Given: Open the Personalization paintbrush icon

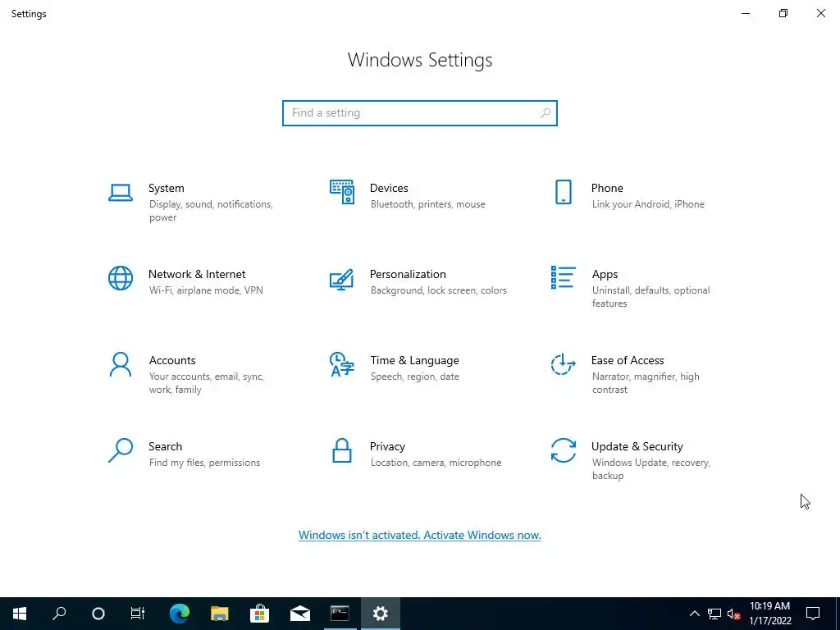Looking at the screenshot, I should (x=342, y=279).
